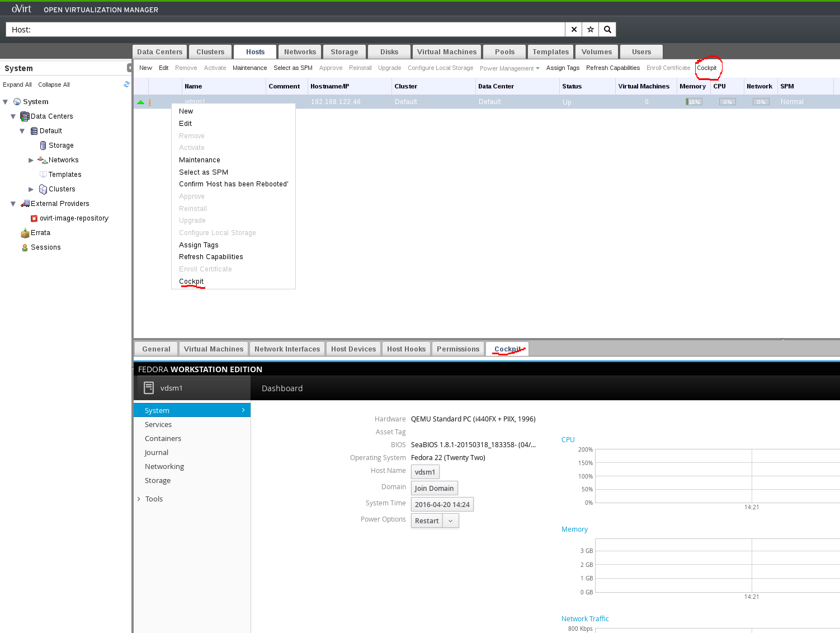The width and height of the screenshot is (840, 633).
Task: Open the Network Interfaces sub-tab
Action: click(287, 349)
